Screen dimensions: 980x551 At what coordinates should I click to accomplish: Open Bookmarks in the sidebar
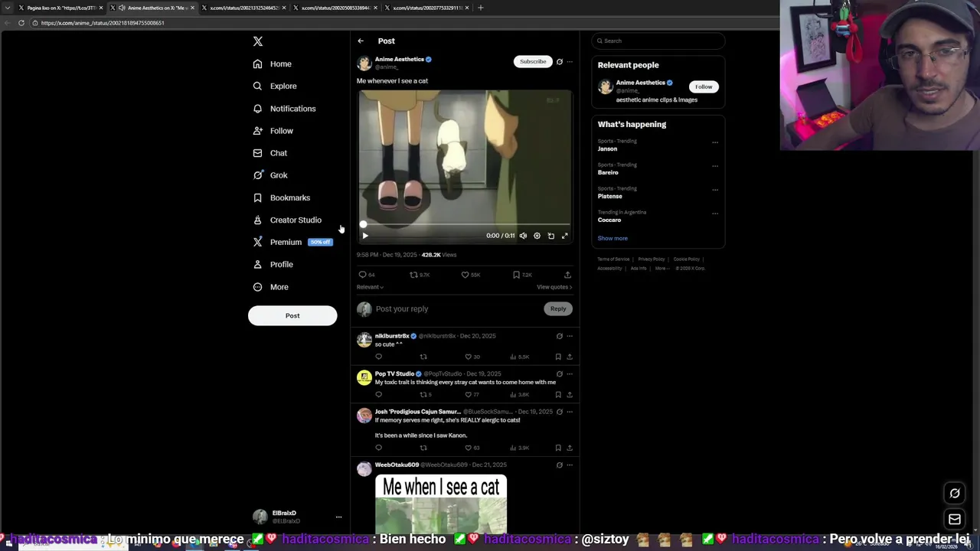coord(282,197)
